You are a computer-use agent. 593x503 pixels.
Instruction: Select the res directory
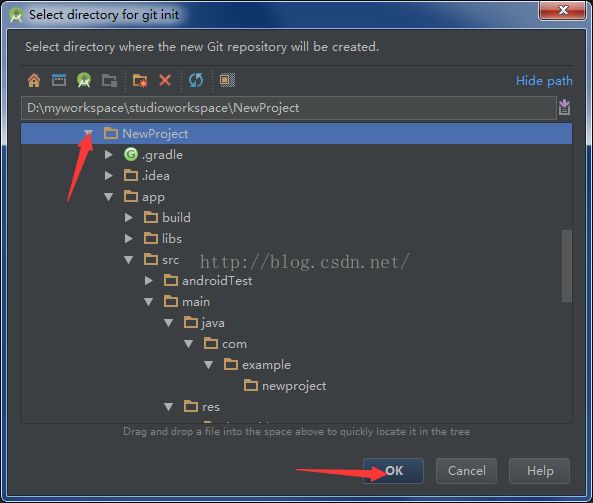tap(211, 407)
